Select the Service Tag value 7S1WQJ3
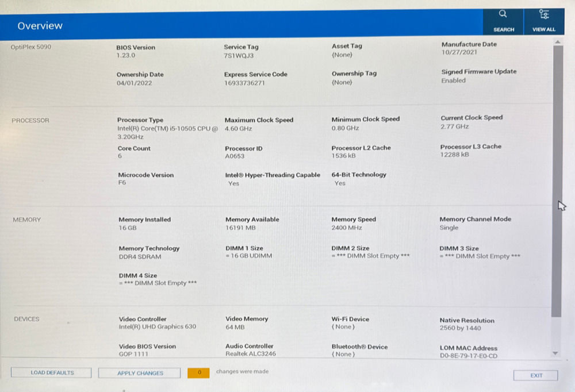 click(239, 56)
